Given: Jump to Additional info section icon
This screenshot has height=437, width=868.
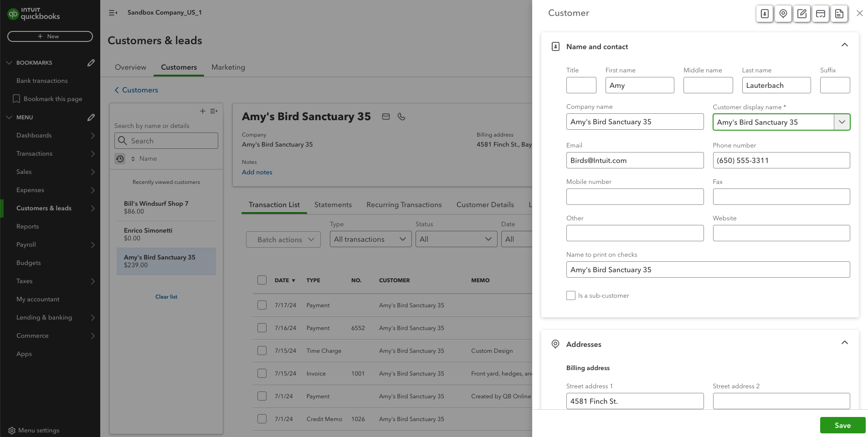Looking at the screenshot, I should (x=839, y=14).
